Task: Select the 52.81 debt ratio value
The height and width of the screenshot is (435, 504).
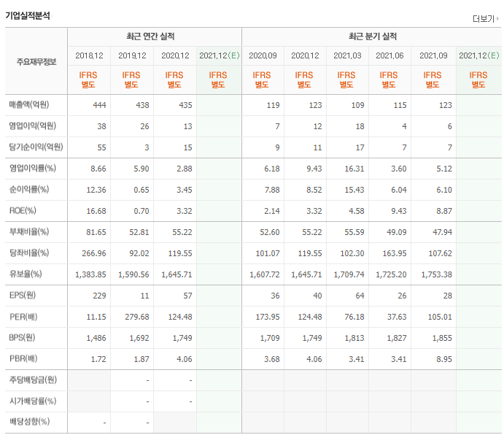Action: click(139, 232)
